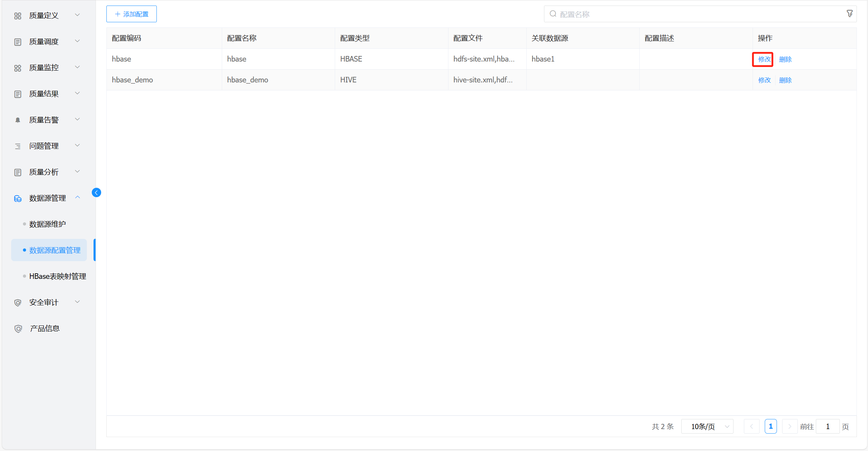Click the filter funnel icon in search bar
Screen dimensions: 868x451
849,14
